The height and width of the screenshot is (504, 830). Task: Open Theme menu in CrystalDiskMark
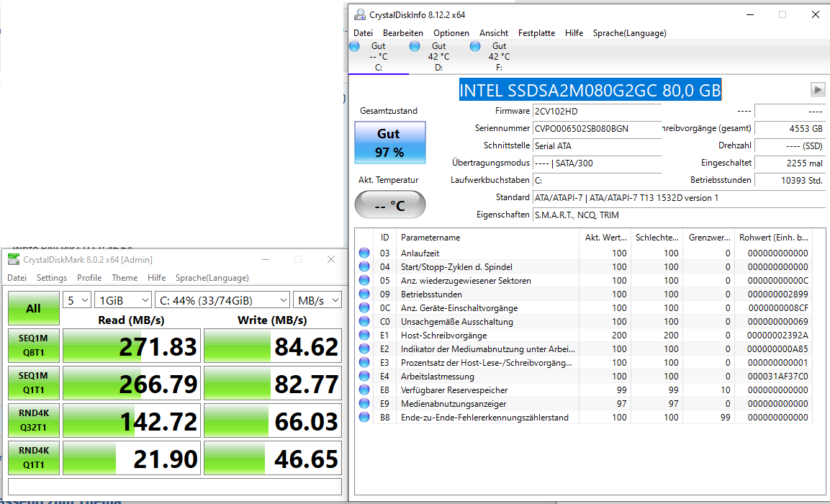125,277
